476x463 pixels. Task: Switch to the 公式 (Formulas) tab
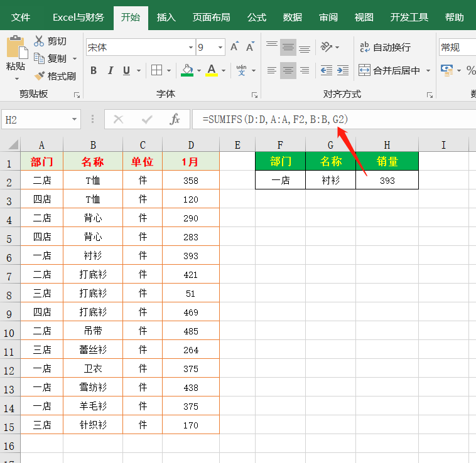point(257,17)
